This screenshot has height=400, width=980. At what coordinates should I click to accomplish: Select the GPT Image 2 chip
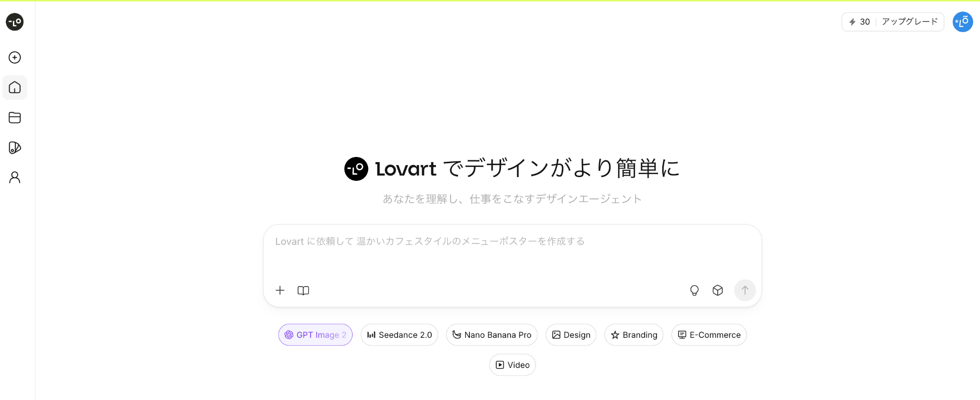pos(315,335)
